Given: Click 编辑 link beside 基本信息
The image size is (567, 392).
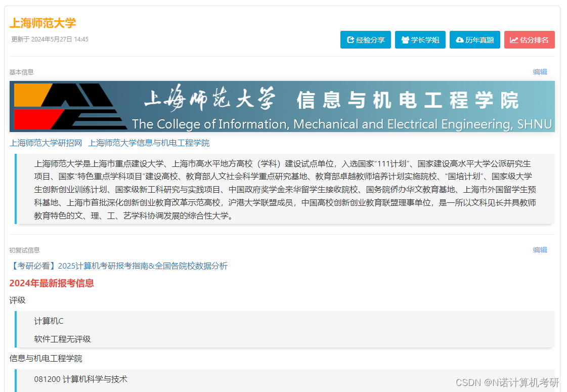Looking at the screenshot, I should [540, 72].
